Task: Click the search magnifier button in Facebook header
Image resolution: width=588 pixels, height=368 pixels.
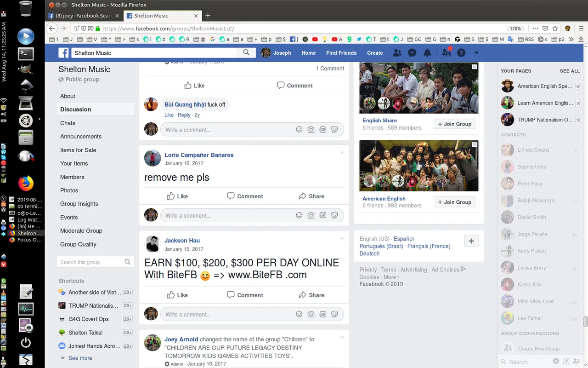Action: [x=246, y=52]
